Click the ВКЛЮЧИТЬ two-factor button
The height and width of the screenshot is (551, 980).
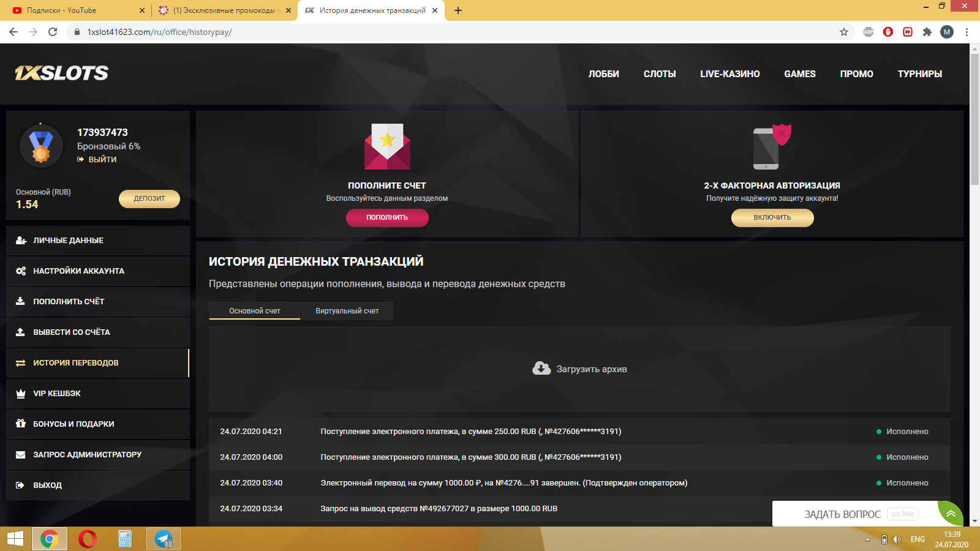(x=772, y=217)
